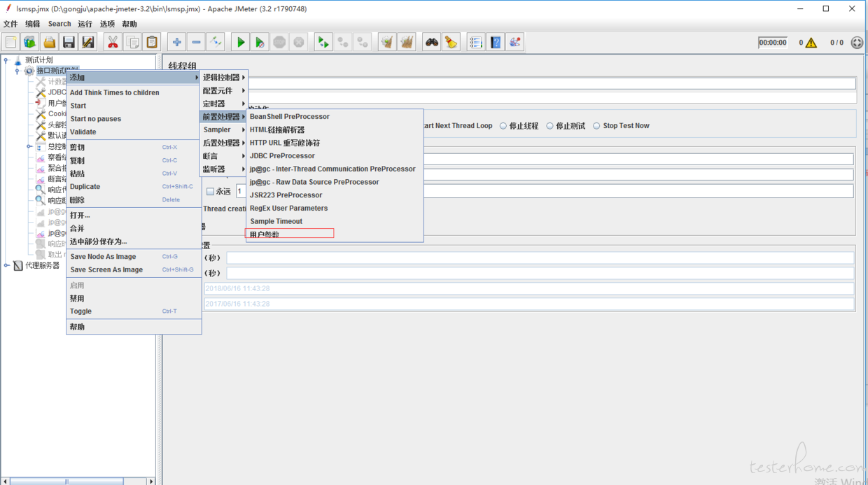Image resolution: width=868 pixels, height=485 pixels.
Task: Click the Clear broom icon
Action: click(x=387, y=42)
